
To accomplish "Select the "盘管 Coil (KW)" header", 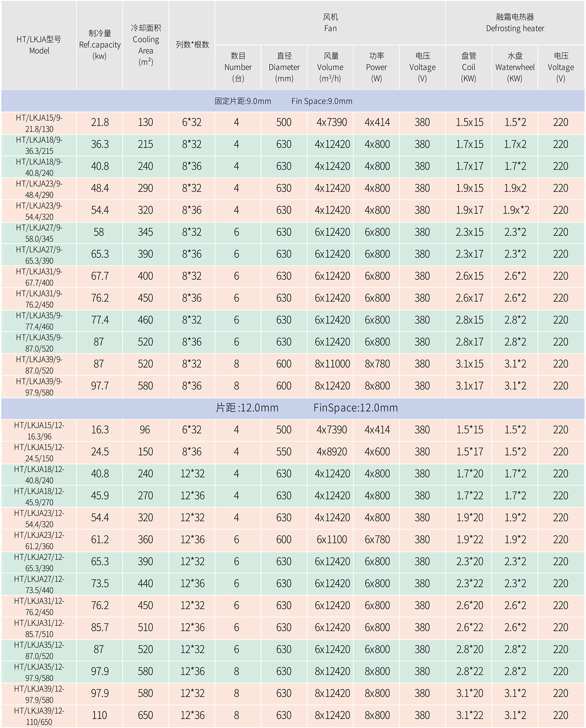I will [468, 67].
